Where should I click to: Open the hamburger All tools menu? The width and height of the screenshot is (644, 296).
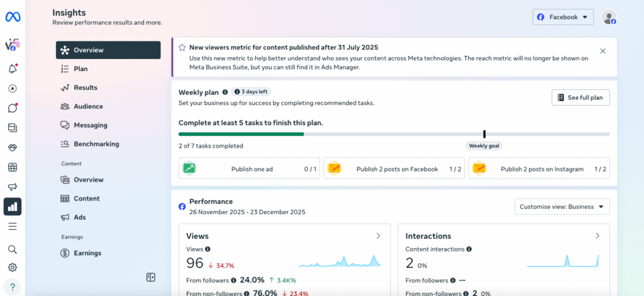pos(13,226)
